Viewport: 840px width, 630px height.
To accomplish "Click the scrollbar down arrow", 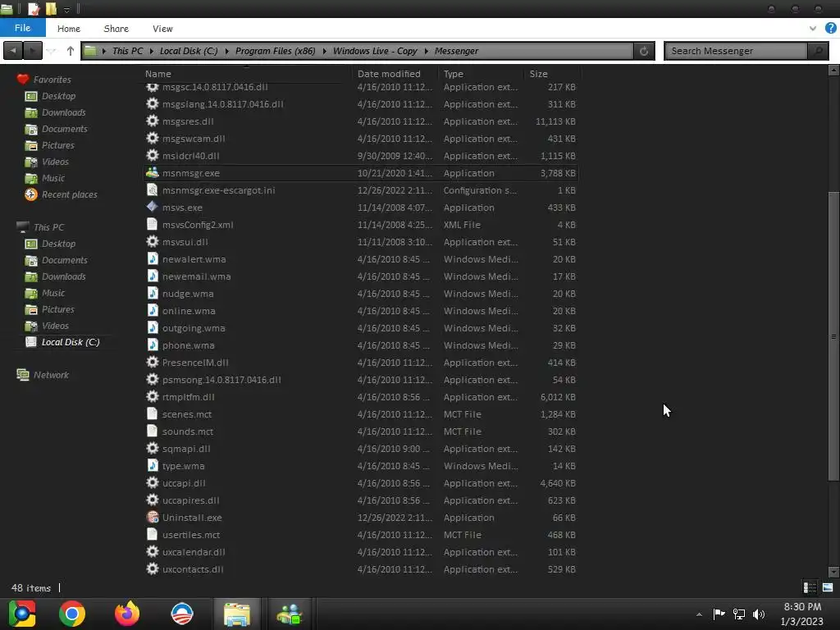I will point(833,572).
